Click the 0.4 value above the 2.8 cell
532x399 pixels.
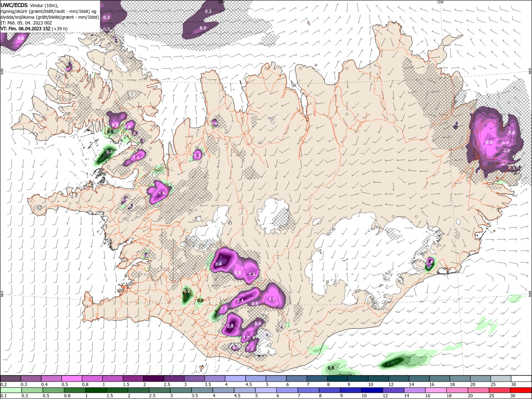tap(258, 323)
